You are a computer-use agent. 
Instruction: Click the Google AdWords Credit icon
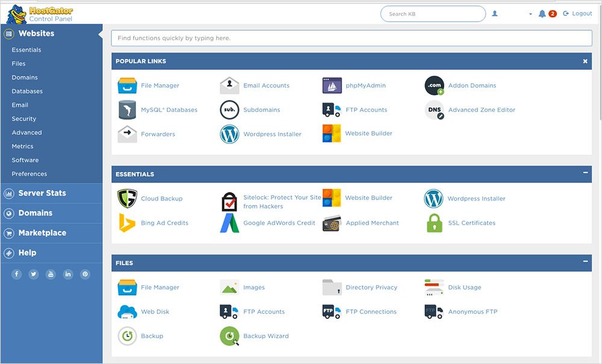click(x=229, y=223)
